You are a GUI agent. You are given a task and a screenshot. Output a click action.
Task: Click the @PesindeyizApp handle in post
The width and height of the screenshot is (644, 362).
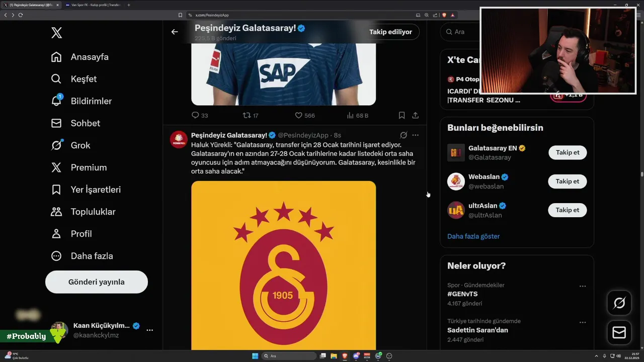click(x=303, y=135)
